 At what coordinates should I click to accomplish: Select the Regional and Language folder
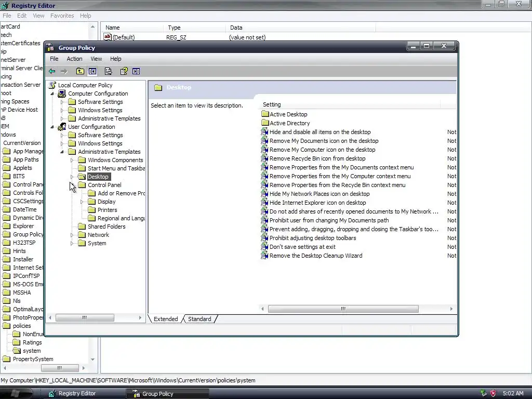[x=116, y=218]
